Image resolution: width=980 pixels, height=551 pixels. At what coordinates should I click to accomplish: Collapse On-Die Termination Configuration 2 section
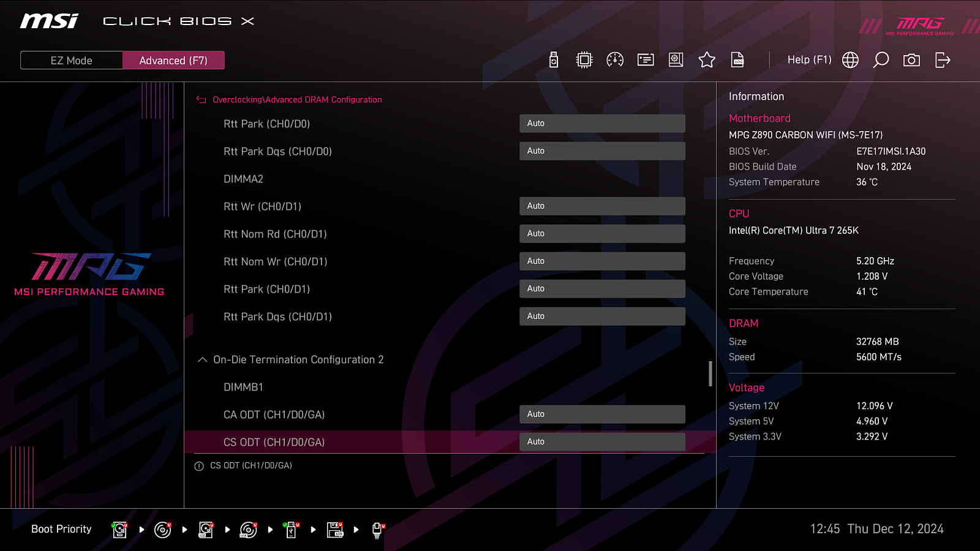(203, 360)
